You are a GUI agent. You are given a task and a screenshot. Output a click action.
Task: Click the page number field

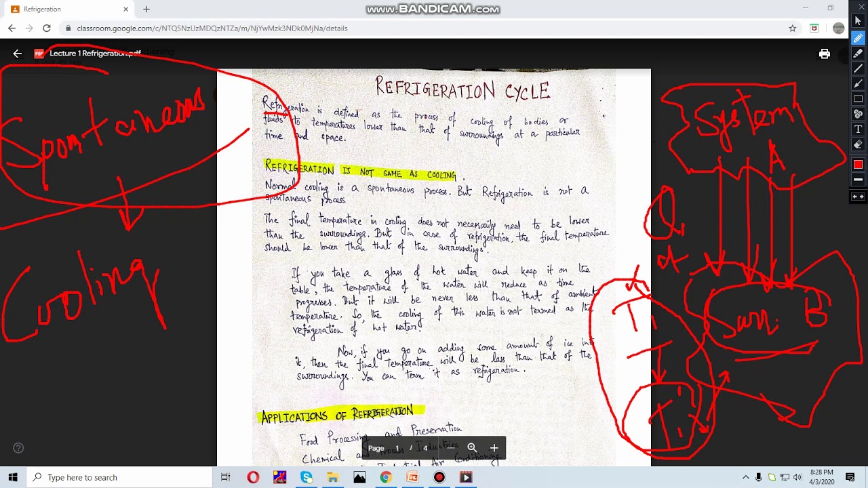pyautogui.click(x=397, y=448)
